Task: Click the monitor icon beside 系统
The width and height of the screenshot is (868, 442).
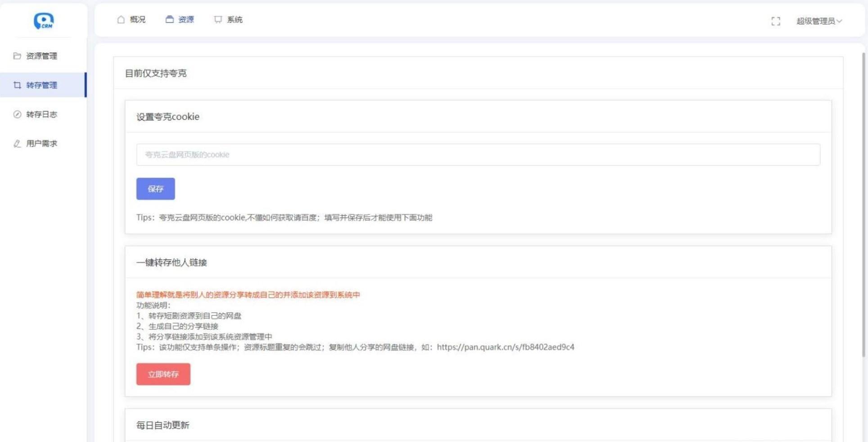Action: click(x=218, y=19)
